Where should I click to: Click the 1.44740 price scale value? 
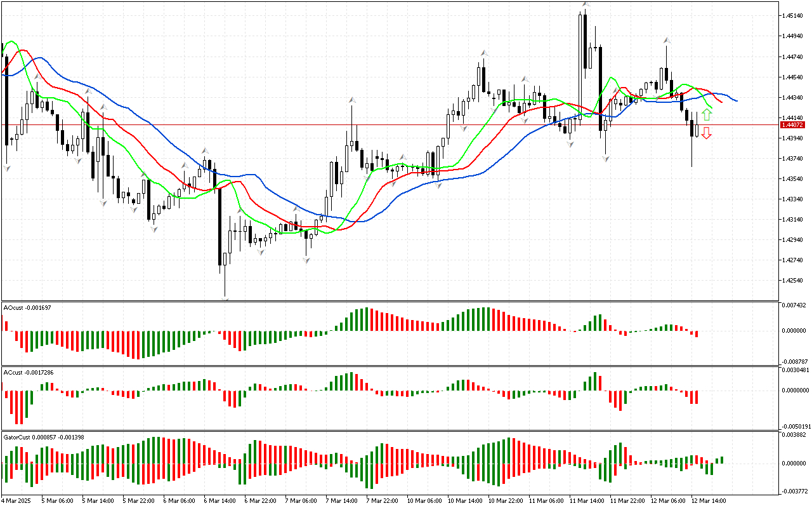pyautogui.click(x=793, y=57)
